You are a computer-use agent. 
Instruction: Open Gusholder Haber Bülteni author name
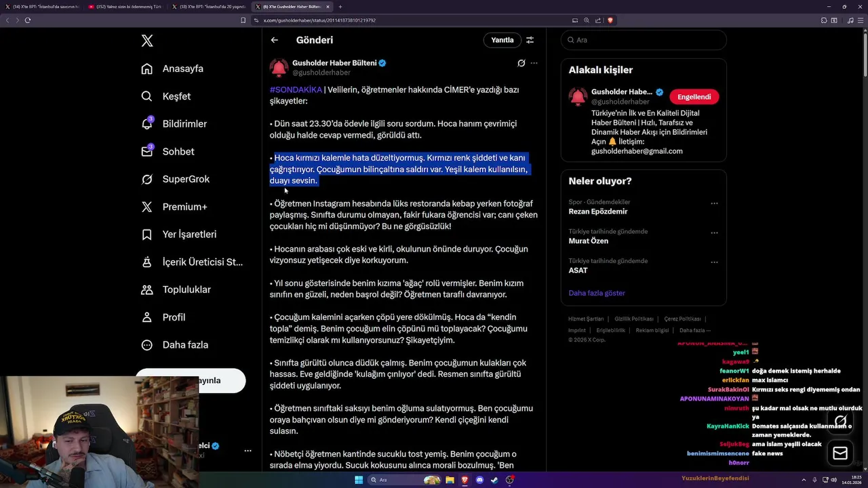(x=334, y=63)
